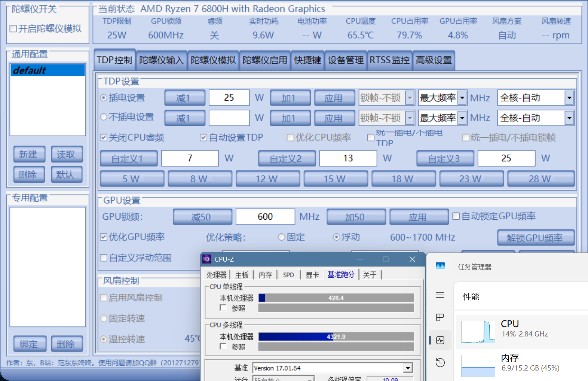The height and width of the screenshot is (381, 588).
Task: Enable 优化CPU频率 checkbox
Action: (x=290, y=138)
